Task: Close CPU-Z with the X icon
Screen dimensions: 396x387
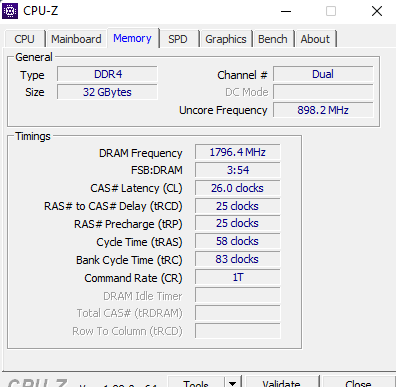Action: coord(377,11)
